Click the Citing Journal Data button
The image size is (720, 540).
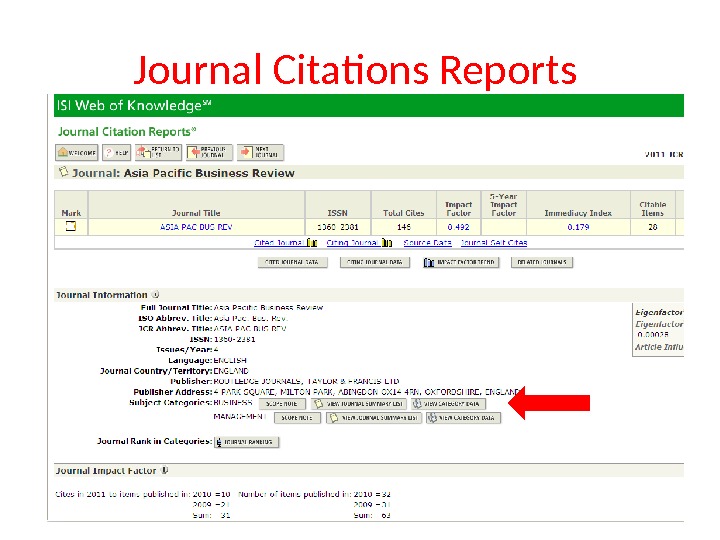[x=375, y=262]
